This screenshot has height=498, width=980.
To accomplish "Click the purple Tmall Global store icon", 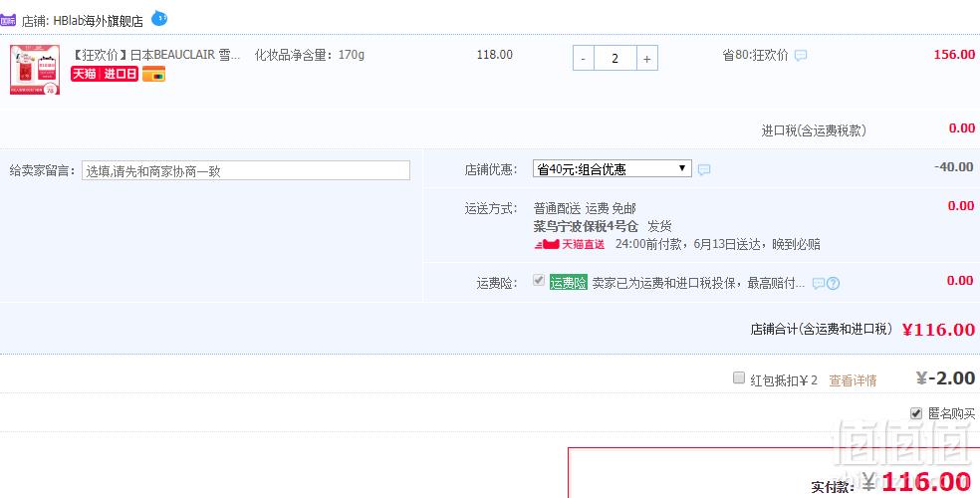I will coord(8,20).
